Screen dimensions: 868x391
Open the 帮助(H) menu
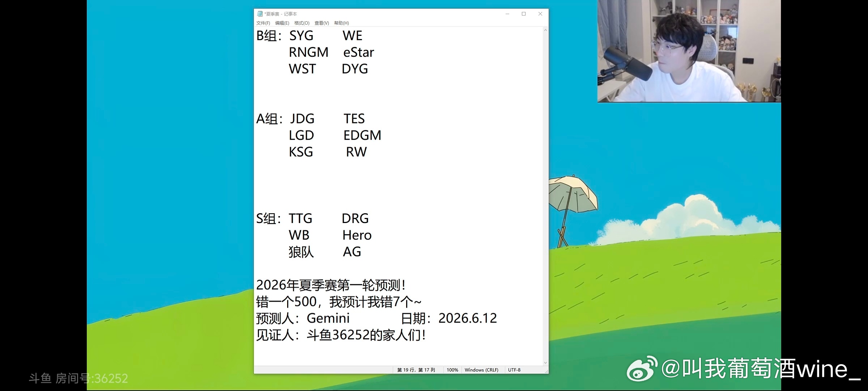(x=341, y=23)
